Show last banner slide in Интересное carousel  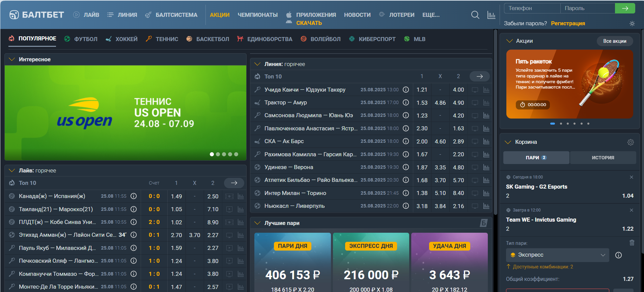pos(236,154)
